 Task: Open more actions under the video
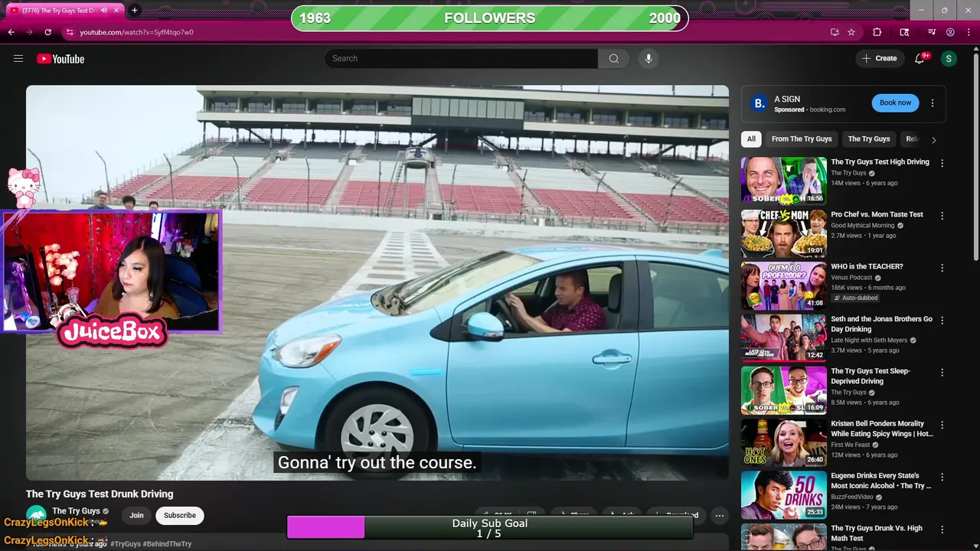click(720, 516)
